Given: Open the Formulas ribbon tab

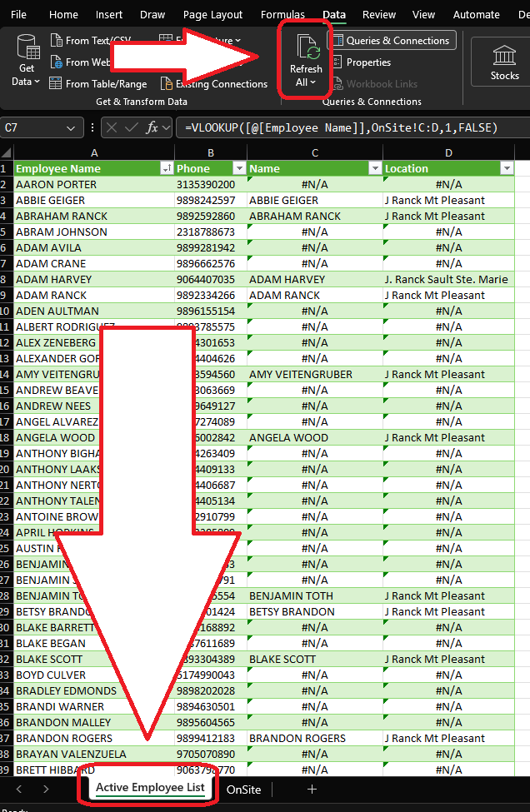Looking at the screenshot, I should coord(282,14).
